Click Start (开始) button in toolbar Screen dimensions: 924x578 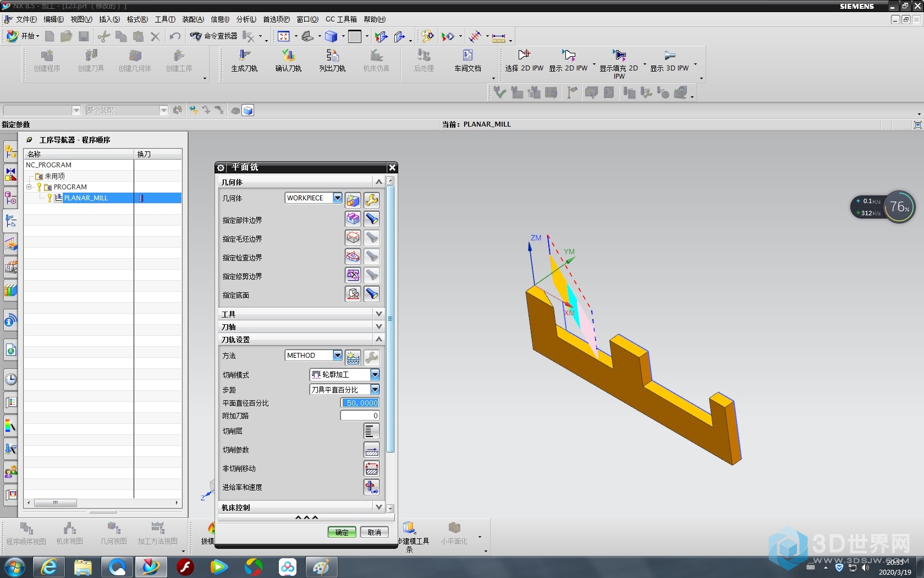point(23,36)
